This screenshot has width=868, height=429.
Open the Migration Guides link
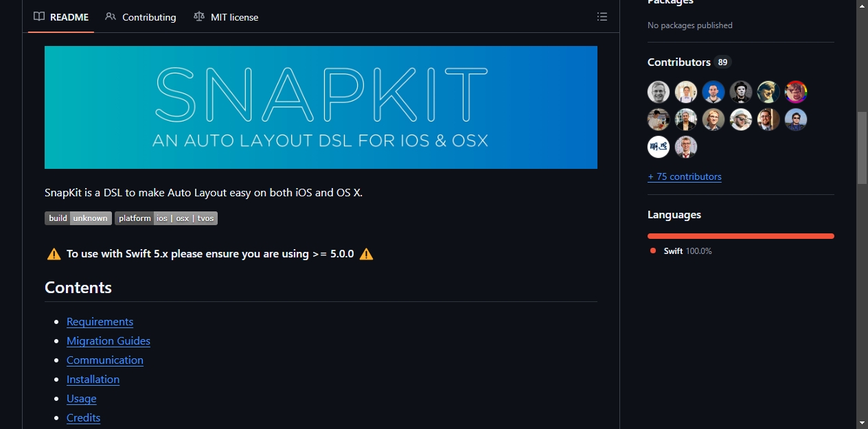click(x=108, y=340)
